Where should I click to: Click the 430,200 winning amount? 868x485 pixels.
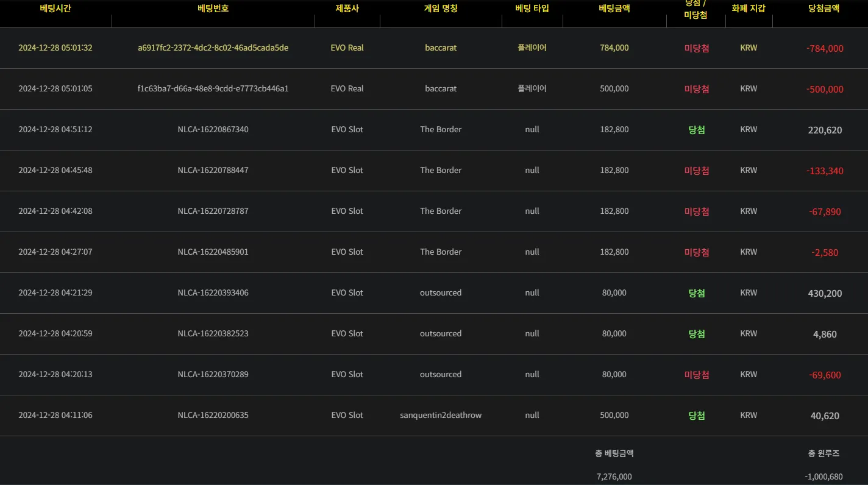tap(825, 293)
